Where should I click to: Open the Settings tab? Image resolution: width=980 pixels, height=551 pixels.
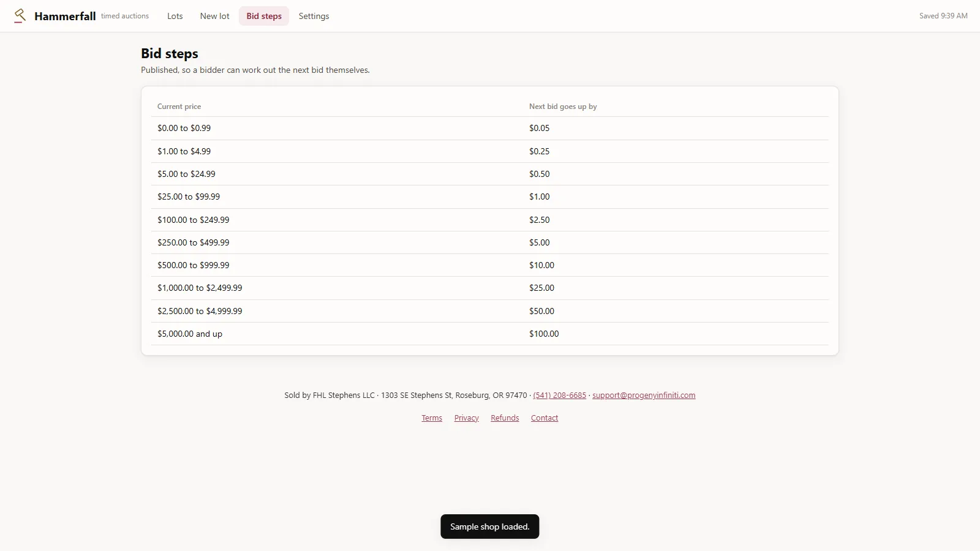pos(314,16)
